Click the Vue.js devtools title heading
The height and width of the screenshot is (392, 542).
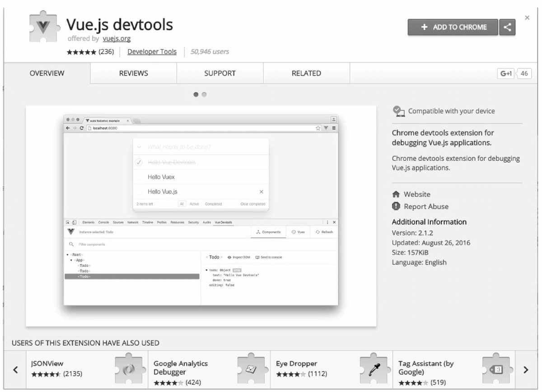click(x=120, y=24)
